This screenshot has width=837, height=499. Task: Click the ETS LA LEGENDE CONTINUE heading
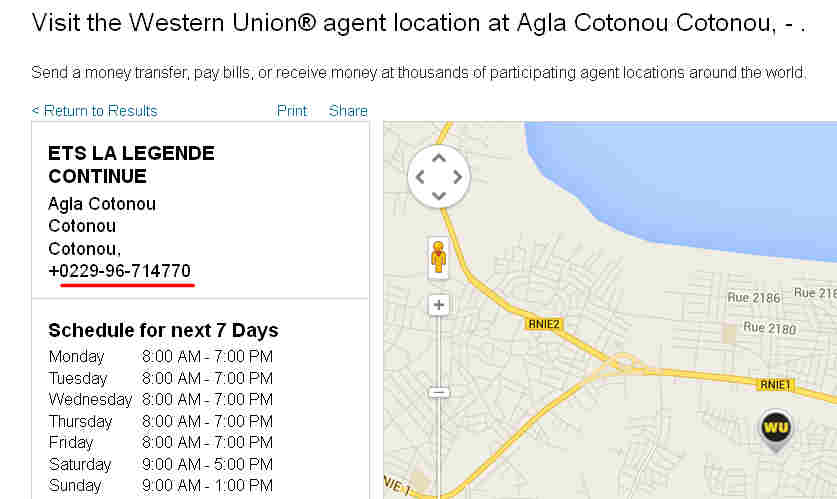click(131, 165)
